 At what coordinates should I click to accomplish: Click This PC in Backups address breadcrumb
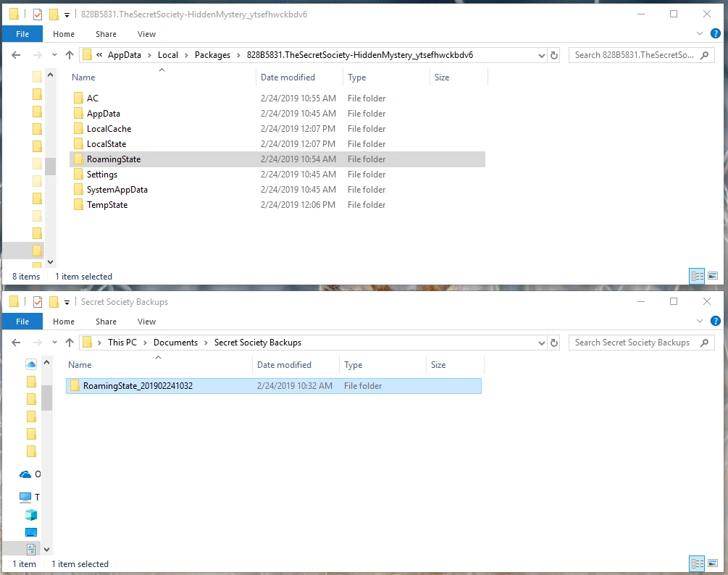point(122,343)
